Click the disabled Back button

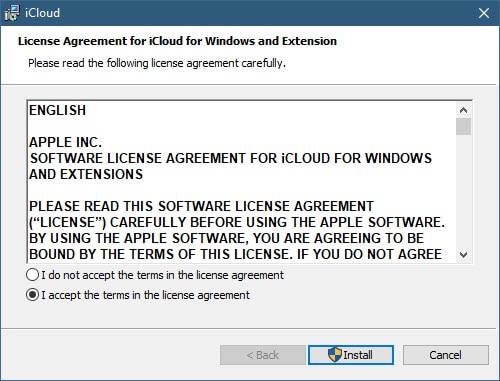pos(263,355)
